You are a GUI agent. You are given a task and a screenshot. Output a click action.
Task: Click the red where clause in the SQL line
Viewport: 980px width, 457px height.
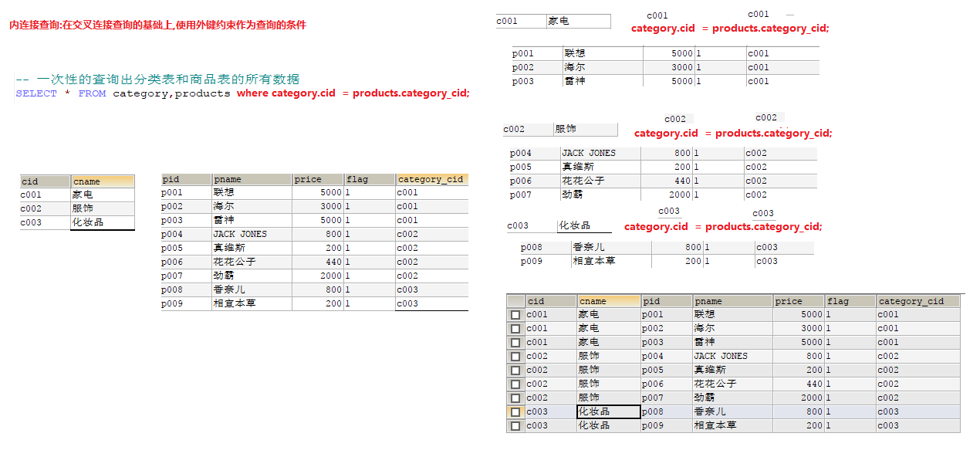point(353,93)
